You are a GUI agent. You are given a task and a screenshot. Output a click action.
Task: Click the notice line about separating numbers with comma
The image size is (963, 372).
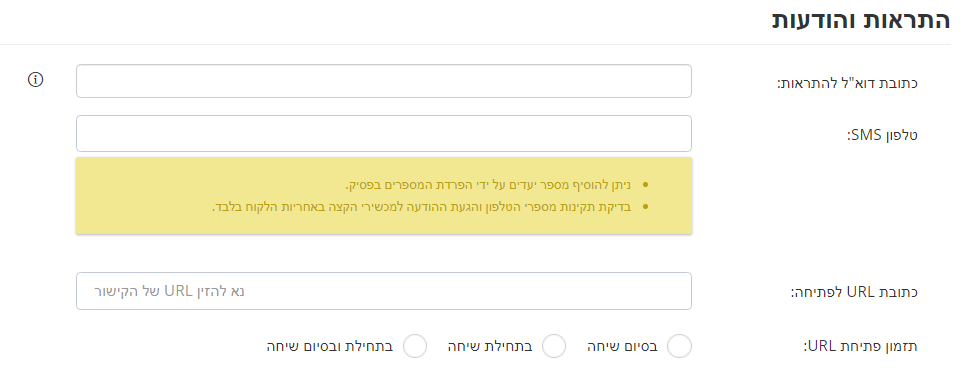coord(488,184)
